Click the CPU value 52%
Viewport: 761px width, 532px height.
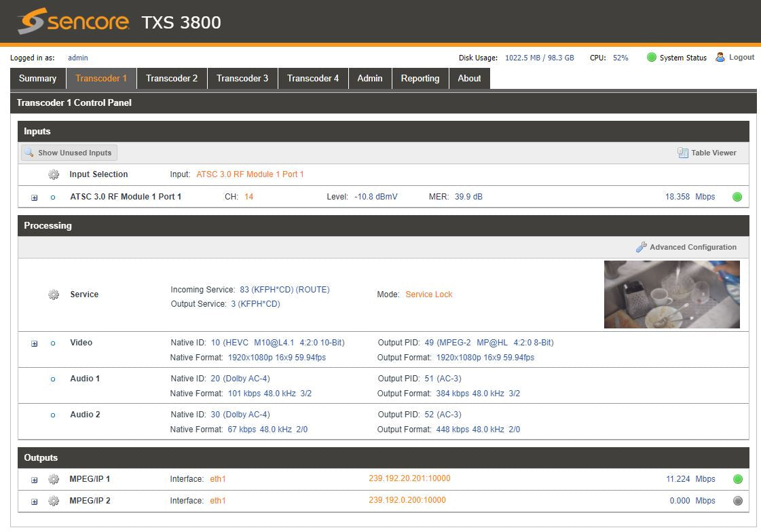click(x=620, y=58)
